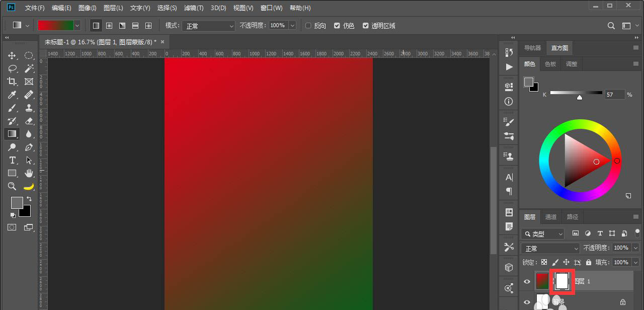Toggle lock position icon
This screenshot has width=644, height=310.
(566, 262)
